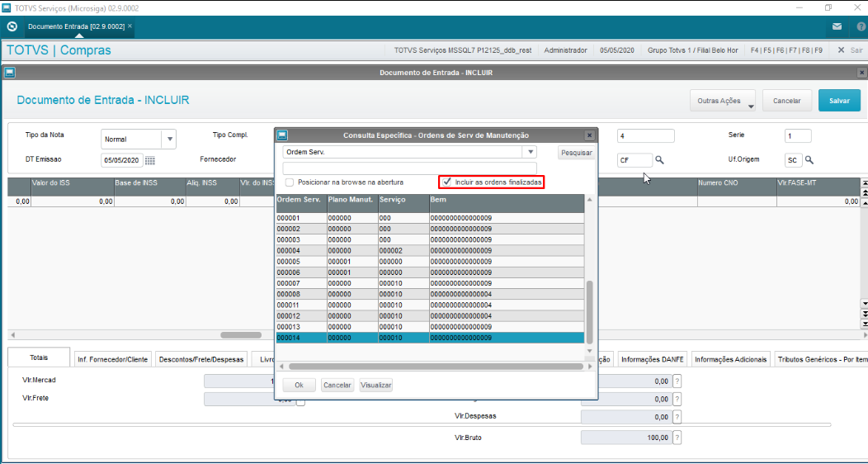This screenshot has height=464, width=868.
Task: Select highlighted order row 000014
Action: pyautogui.click(x=430, y=338)
